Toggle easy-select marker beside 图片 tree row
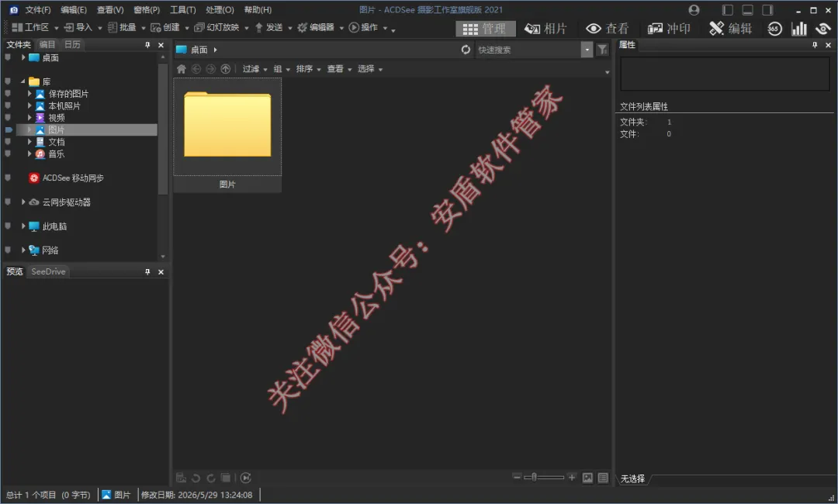Viewport: 838px width, 504px height. pos(8,129)
